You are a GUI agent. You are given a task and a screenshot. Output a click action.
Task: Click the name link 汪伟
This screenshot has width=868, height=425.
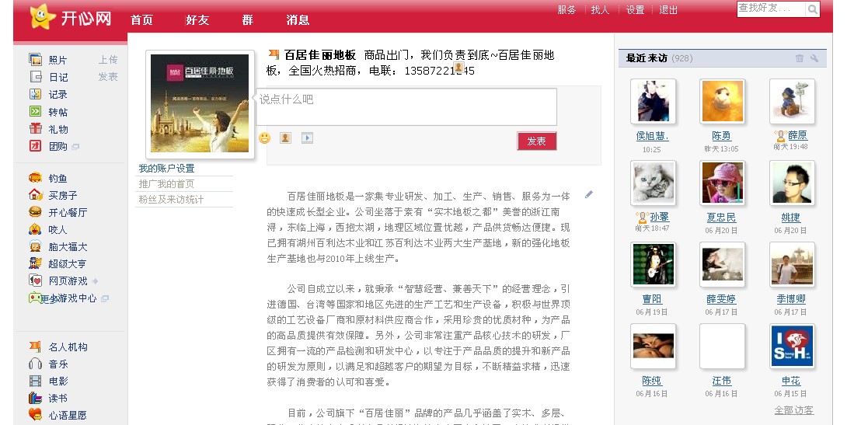click(721, 381)
